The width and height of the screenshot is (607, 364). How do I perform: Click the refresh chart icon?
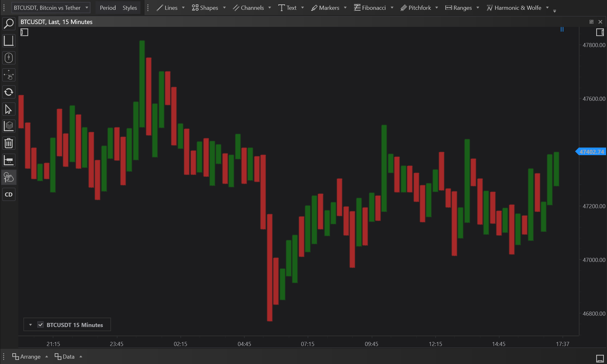[x=9, y=92]
